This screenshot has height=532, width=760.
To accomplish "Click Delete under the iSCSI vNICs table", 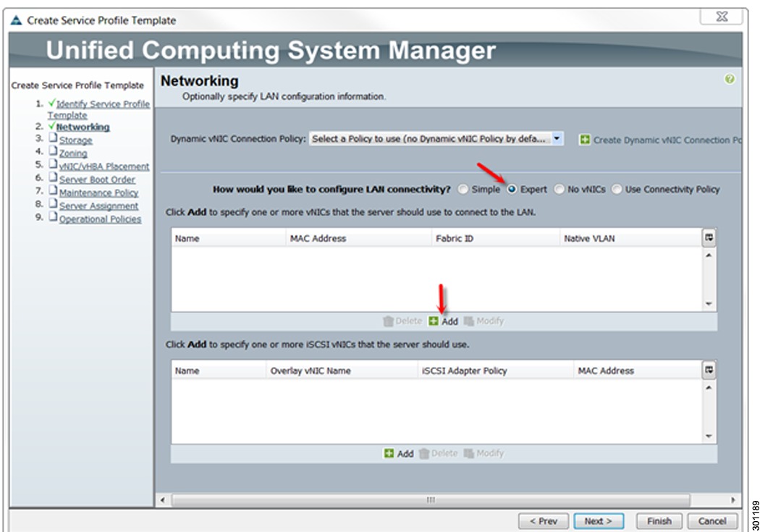I will 438,454.
